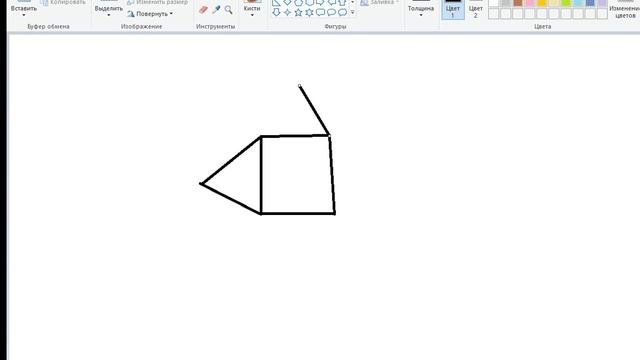
Task: Pick the lime green color swatch
Action: pyautogui.click(x=566, y=3)
